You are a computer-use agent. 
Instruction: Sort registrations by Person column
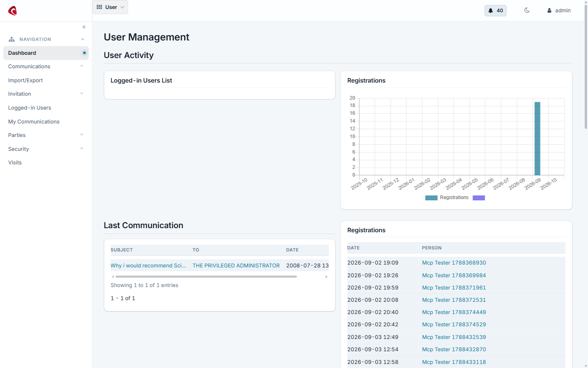point(432,248)
